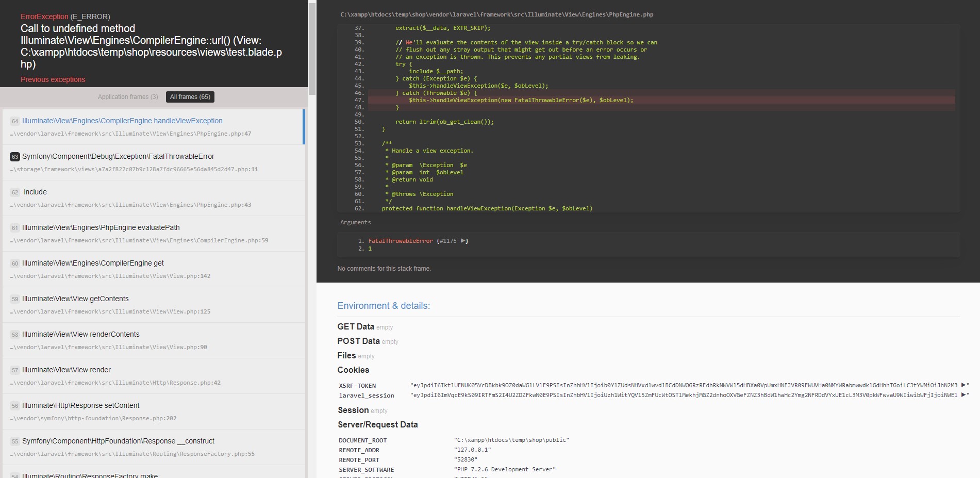Image resolution: width=980 pixels, height=478 pixels.
Task: Click 'No comments for this stack frame' text
Action: tap(384, 269)
